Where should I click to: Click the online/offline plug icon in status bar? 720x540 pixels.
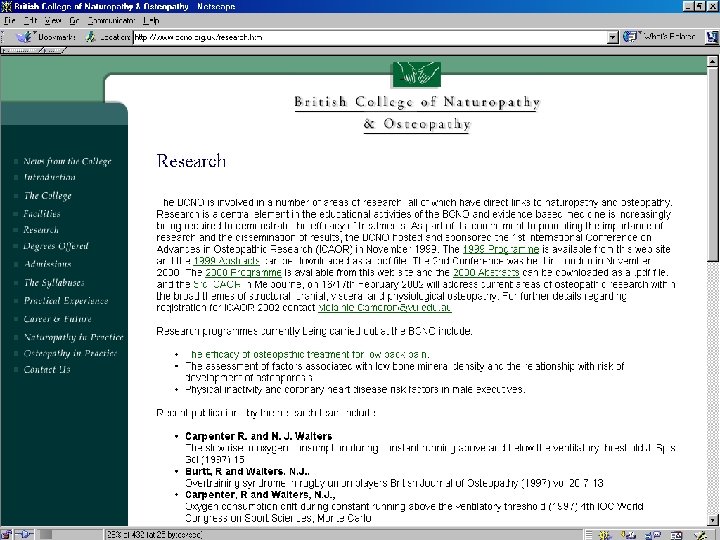[25, 534]
